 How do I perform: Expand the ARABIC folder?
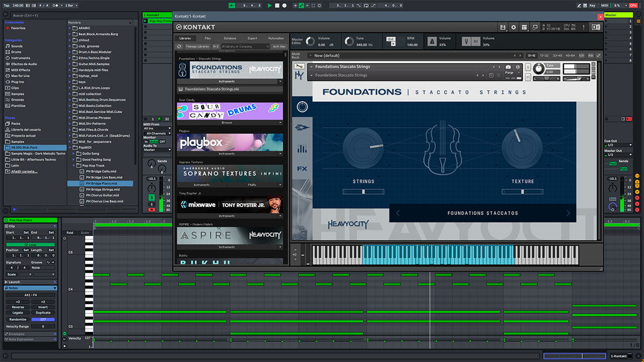70,27
